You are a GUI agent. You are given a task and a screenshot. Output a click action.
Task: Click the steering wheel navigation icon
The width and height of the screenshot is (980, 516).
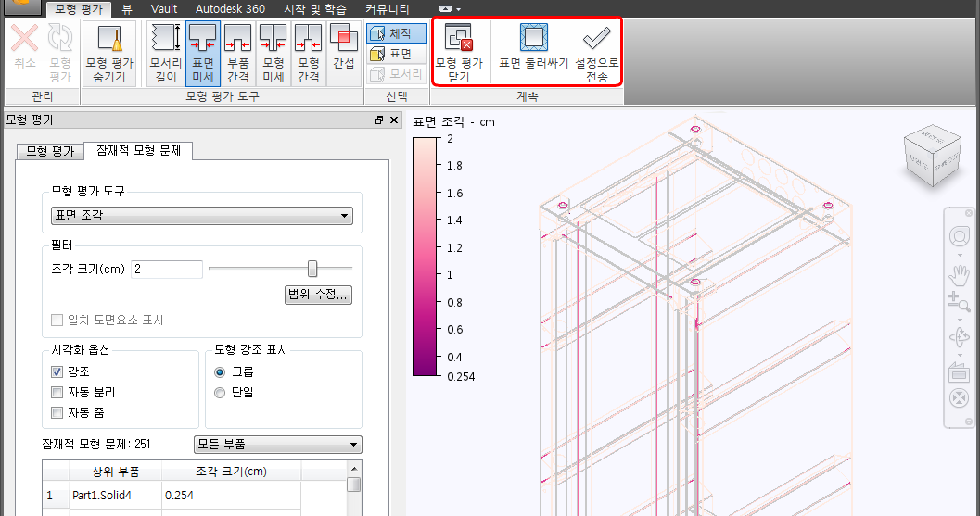pos(959,237)
